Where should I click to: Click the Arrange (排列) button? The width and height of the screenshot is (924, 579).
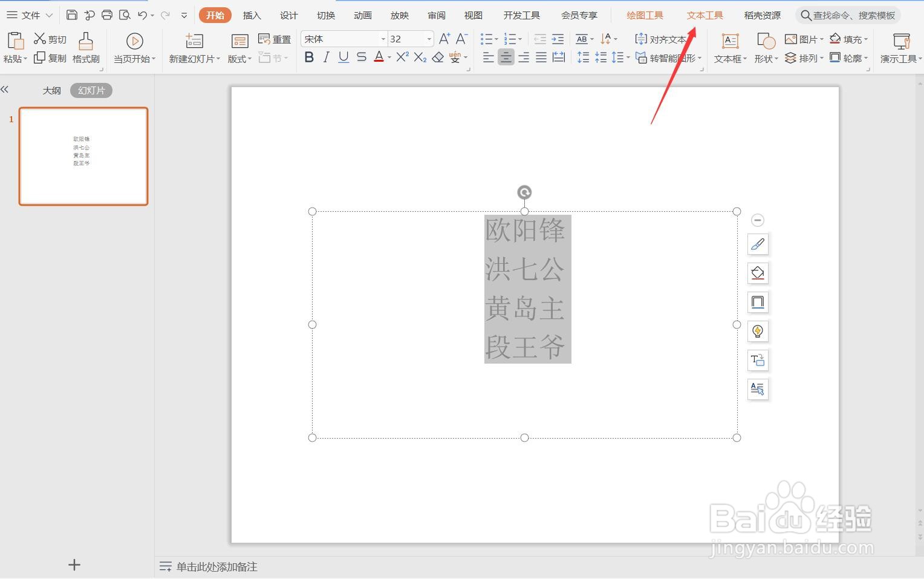coord(804,58)
